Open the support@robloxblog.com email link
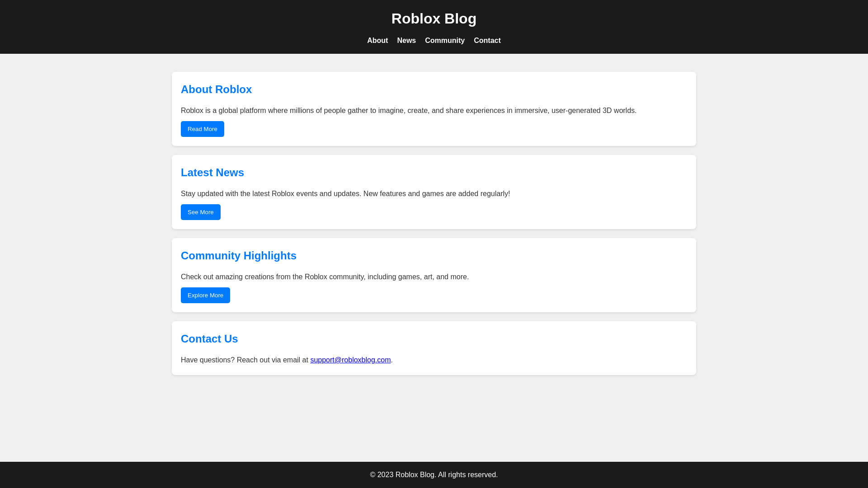868x488 pixels. (x=350, y=360)
